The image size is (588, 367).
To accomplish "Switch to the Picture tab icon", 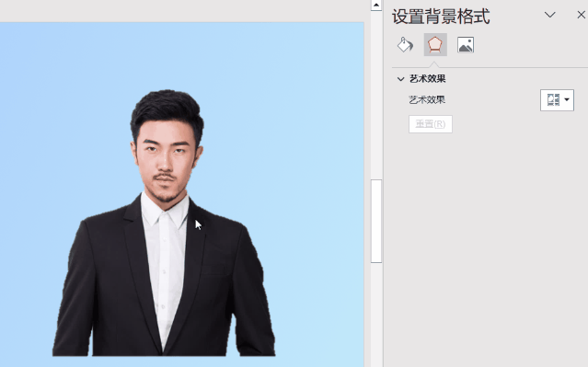I will (x=466, y=44).
